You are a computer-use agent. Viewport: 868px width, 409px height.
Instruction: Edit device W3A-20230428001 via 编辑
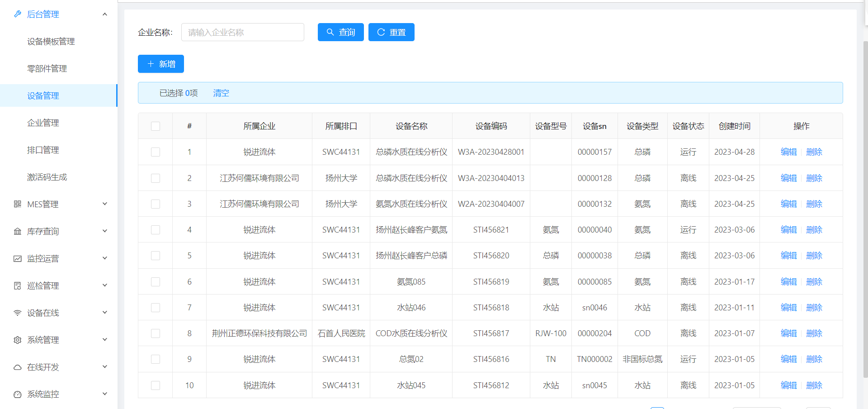(x=789, y=152)
